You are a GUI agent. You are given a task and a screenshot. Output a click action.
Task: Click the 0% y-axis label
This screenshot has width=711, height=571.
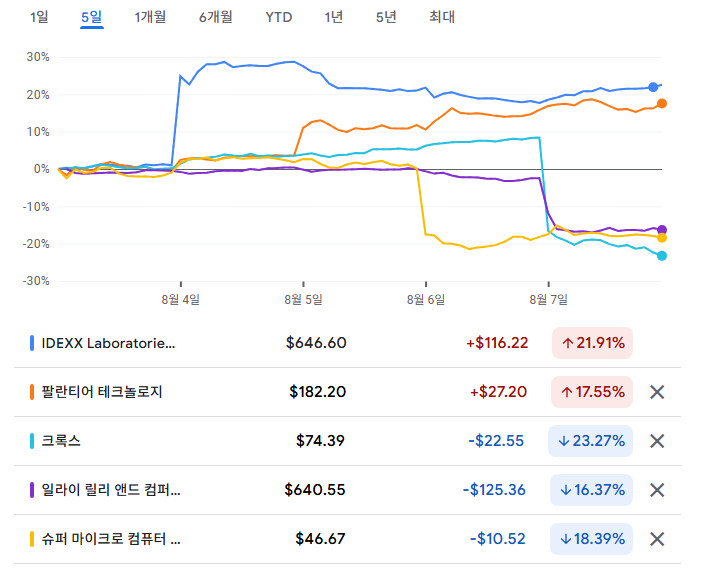42,169
